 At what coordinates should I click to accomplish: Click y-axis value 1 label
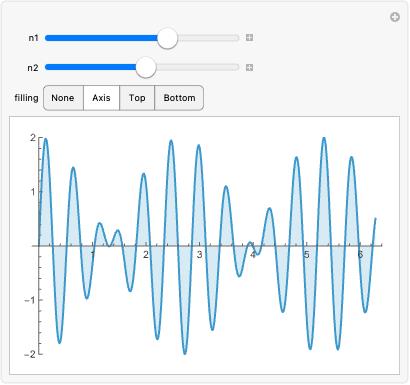[x=33, y=192]
